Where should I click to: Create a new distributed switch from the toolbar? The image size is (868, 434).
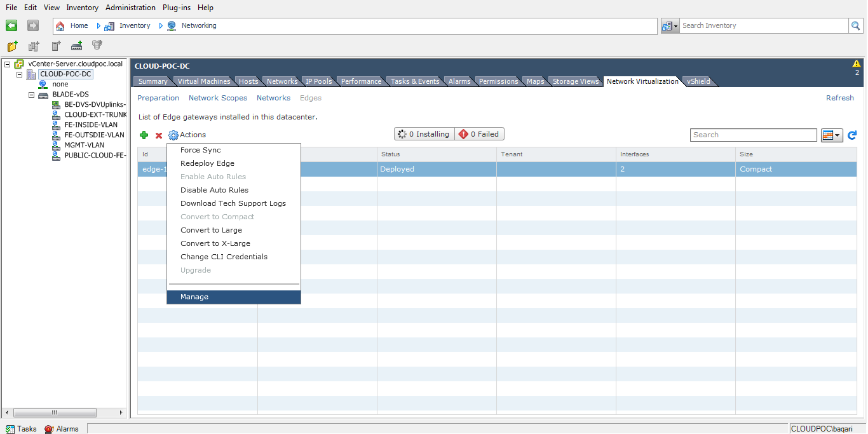tap(76, 45)
